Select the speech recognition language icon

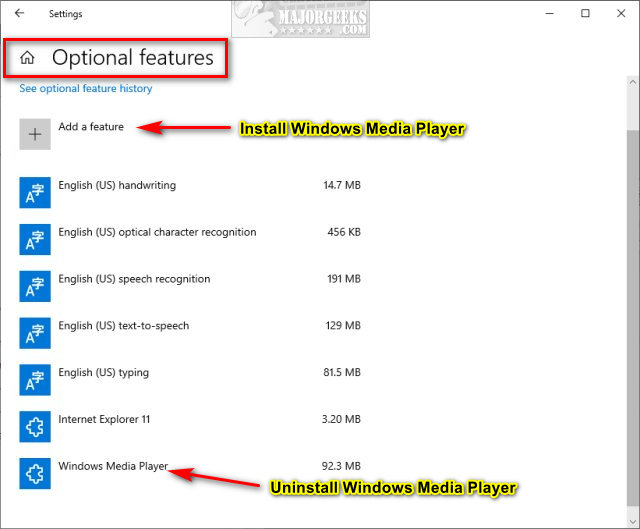(x=35, y=286)
